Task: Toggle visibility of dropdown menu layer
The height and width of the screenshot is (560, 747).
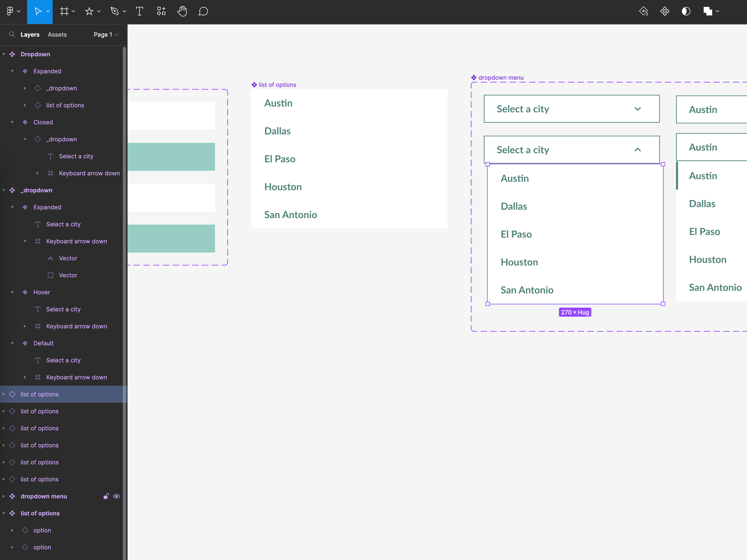Action: click(116, 496)
